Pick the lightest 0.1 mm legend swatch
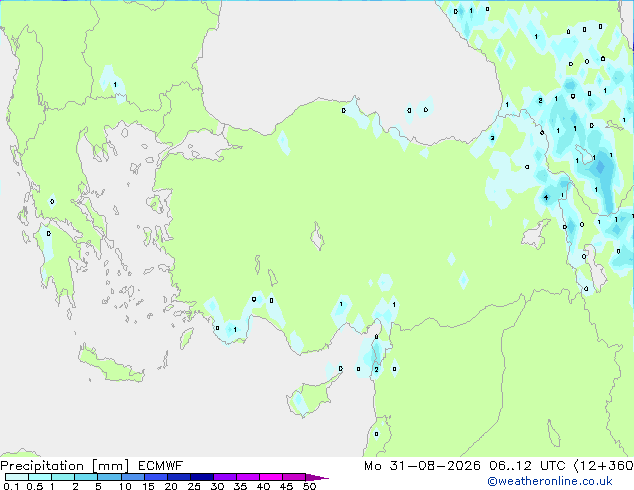The image size is (634, 490). (x=17, y=477)
